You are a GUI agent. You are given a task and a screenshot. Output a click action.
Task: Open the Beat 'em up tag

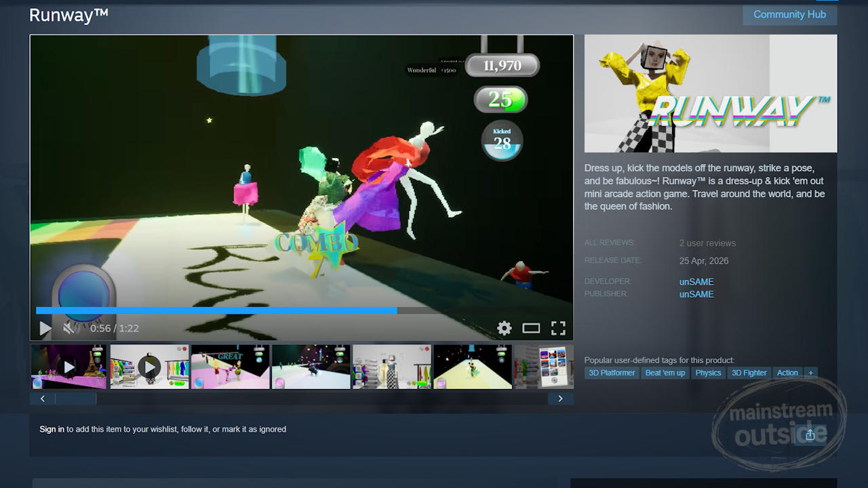click(x=665, y=373)
